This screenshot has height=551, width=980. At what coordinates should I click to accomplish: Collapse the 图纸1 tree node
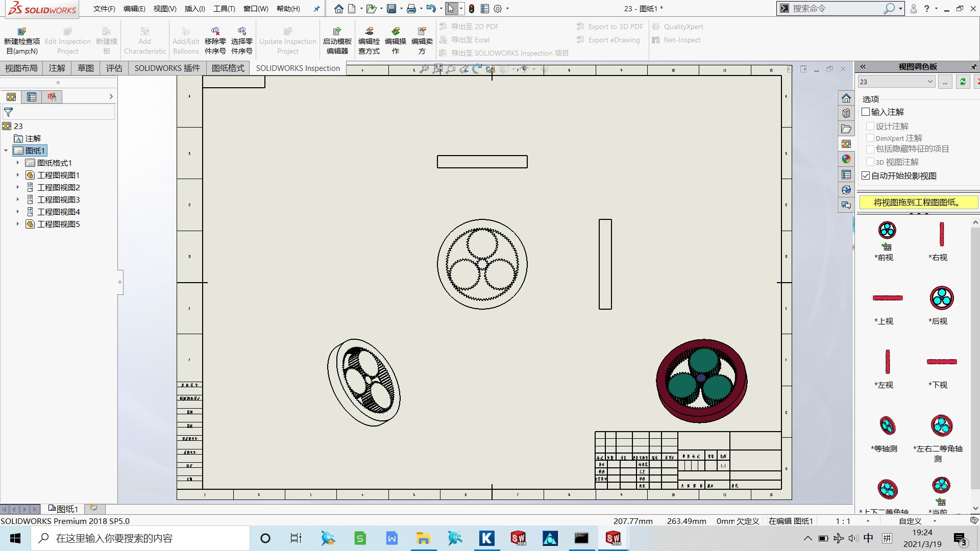coord(6,151)
